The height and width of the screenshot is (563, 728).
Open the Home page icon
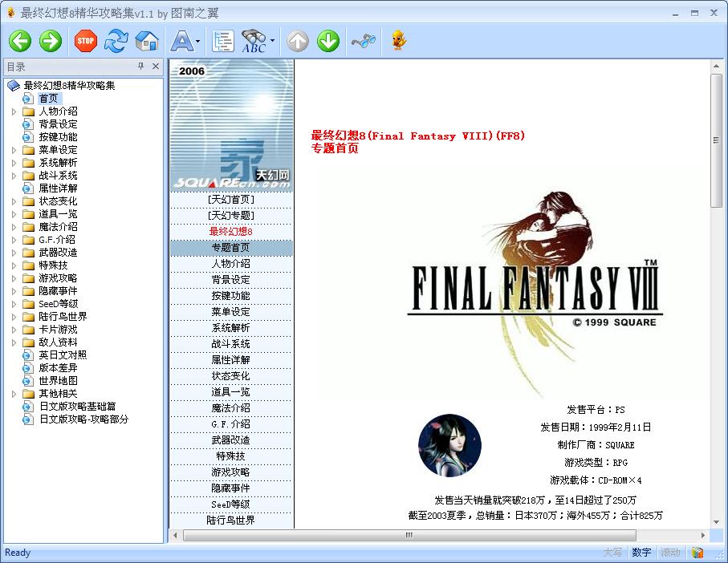146,41
